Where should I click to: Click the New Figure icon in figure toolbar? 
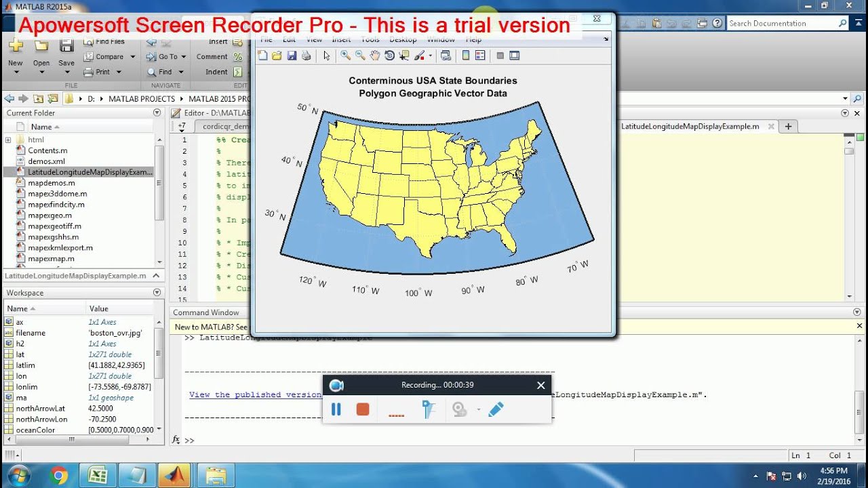262,56
